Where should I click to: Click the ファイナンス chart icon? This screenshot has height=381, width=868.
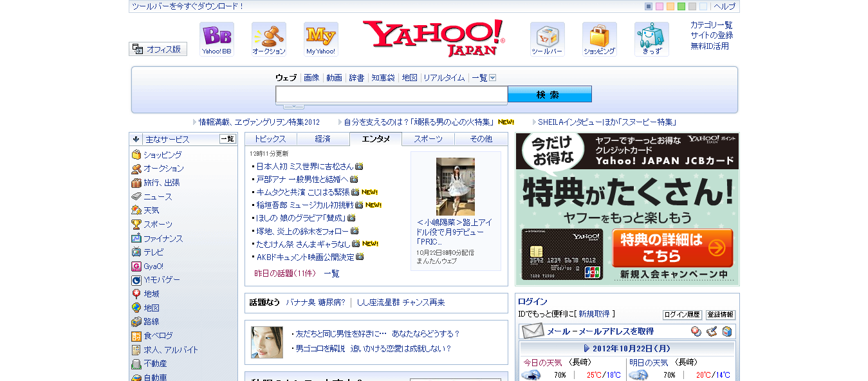tap(136, 239)
